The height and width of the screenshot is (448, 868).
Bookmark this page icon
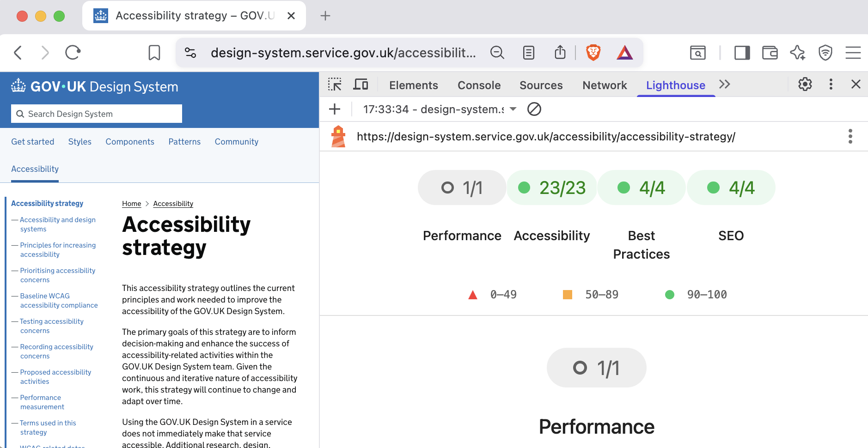click(x=154, y=53)
